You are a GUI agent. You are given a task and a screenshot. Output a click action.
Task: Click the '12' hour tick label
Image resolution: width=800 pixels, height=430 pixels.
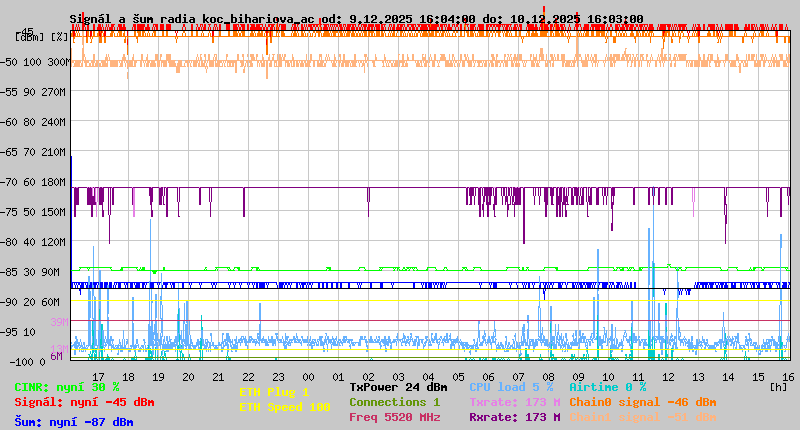tap(668, 377)
